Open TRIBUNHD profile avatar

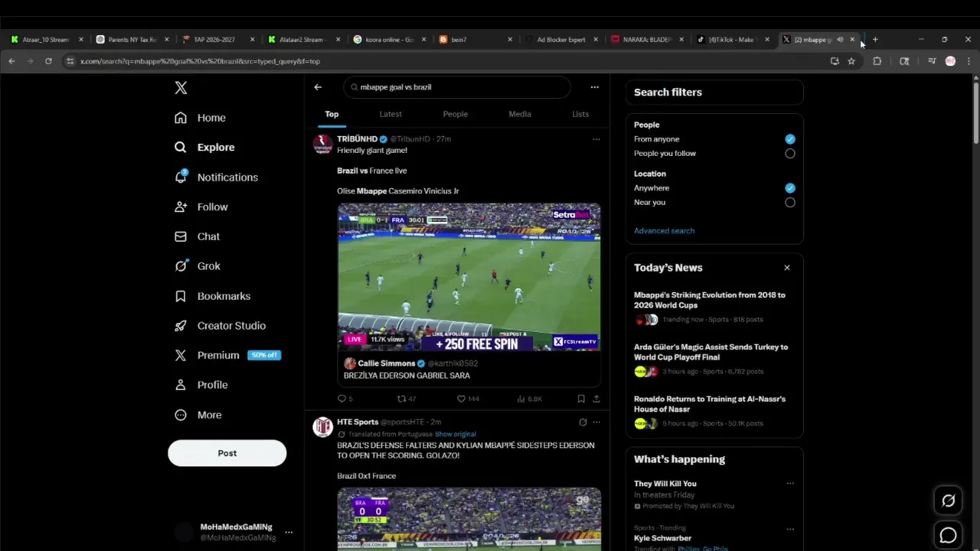coord(323,144)
